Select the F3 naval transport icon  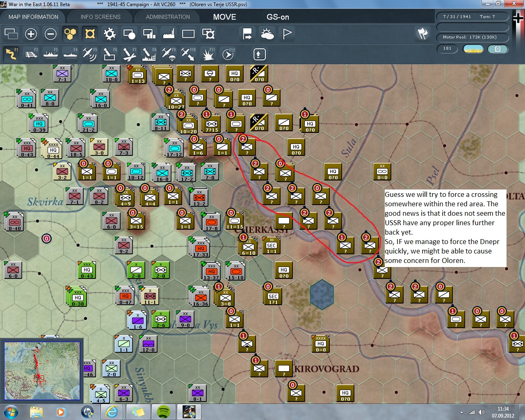pyautogui.click(x=51, y=54)
